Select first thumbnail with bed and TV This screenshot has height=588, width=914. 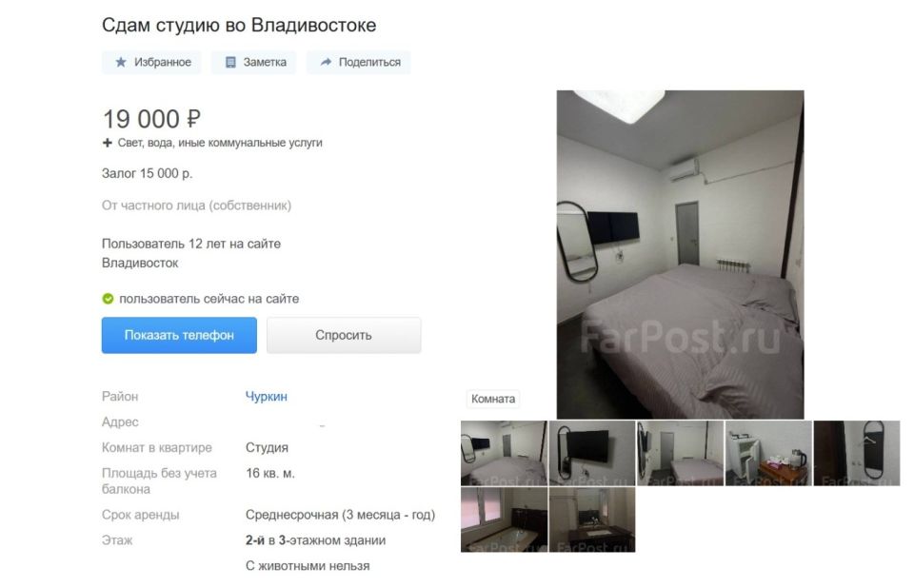click(505, 454)
